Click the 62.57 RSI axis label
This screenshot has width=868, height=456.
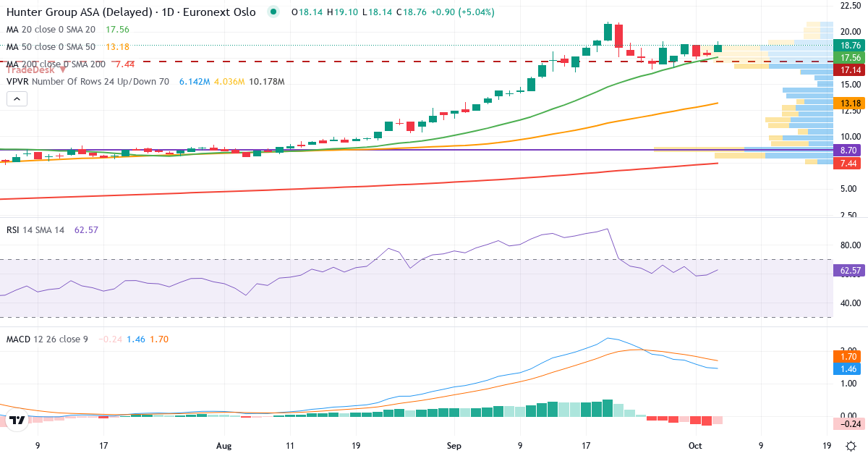[x=850, y=271]
